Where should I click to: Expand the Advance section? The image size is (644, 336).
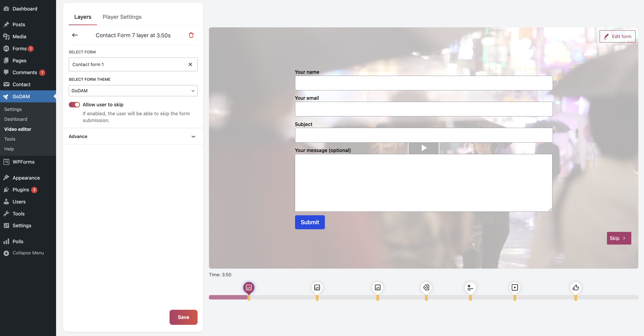tap(133, 136)
